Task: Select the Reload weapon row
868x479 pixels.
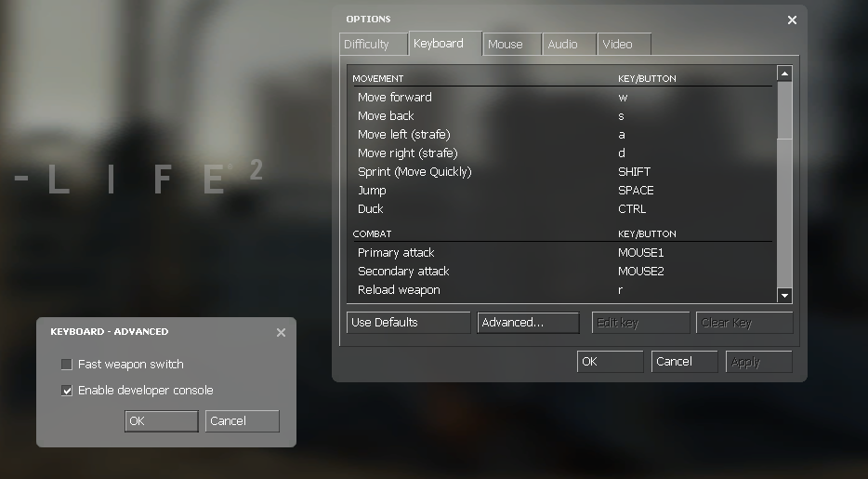Action: click(562, 290)
